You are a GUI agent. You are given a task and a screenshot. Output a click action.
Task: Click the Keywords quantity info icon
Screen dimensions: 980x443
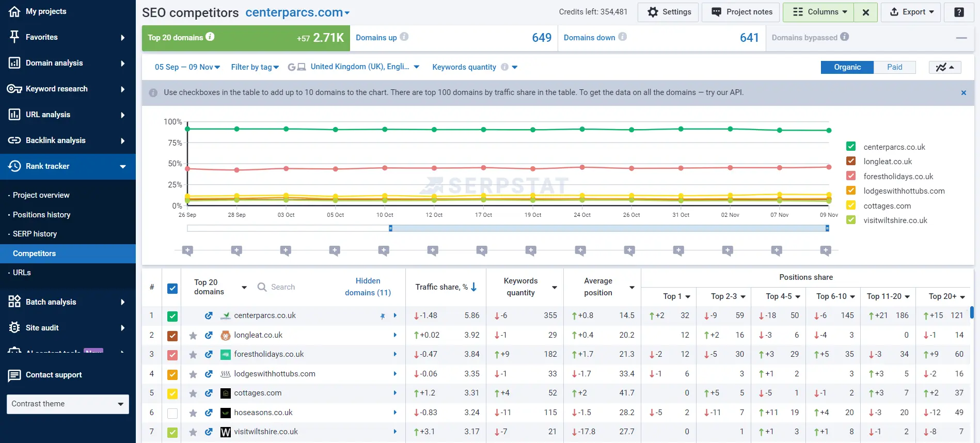(x=504, y=67)
